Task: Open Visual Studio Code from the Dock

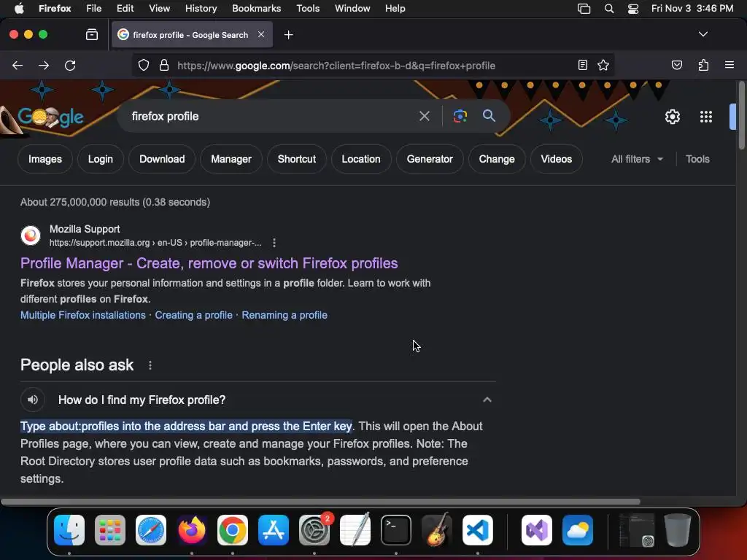Action: (x=477, y=530)
